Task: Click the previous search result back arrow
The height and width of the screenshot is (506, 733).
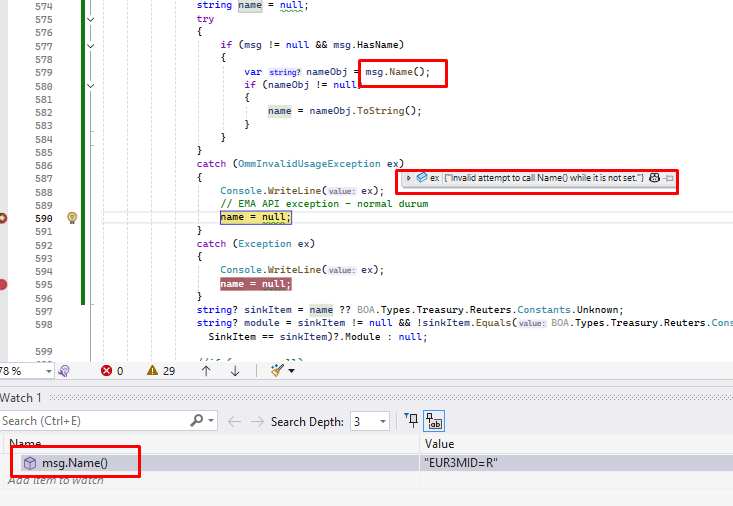Action: point(234,422)
